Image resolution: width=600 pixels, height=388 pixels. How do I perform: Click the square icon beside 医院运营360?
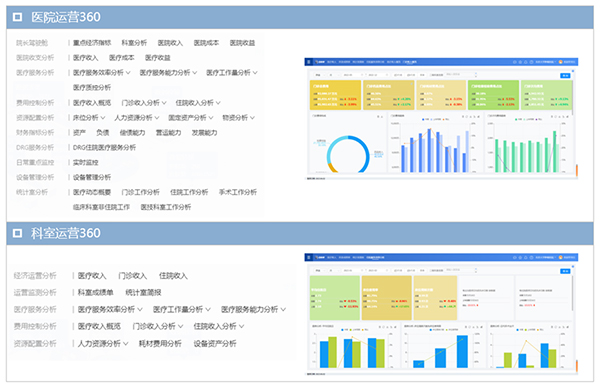(x=17, y=17)
